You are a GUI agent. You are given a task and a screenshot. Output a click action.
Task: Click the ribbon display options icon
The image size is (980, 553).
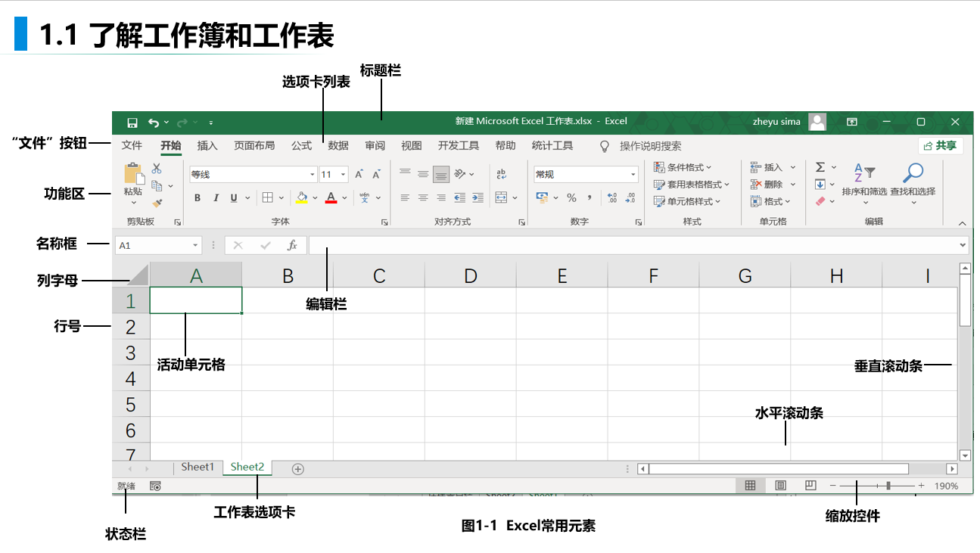pos(851,122)
